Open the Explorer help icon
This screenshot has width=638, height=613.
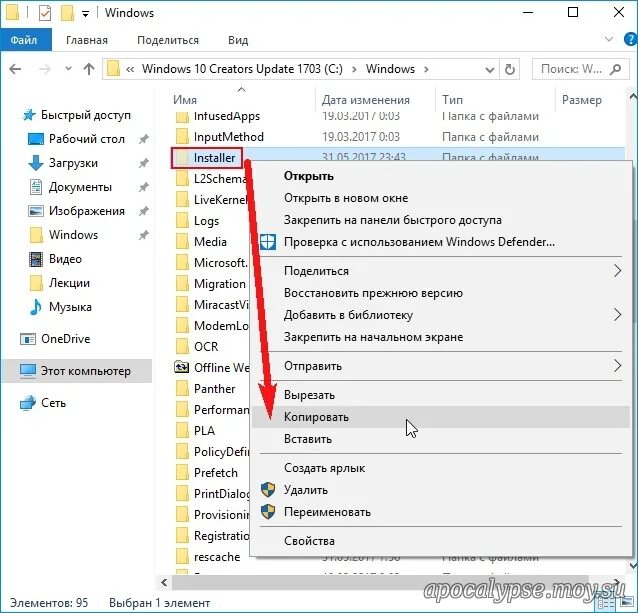click(x=630, y=39)
